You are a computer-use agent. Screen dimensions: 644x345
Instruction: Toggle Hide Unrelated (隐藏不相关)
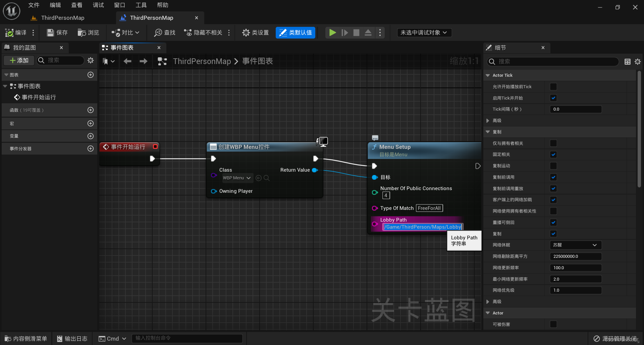(203, 33)
